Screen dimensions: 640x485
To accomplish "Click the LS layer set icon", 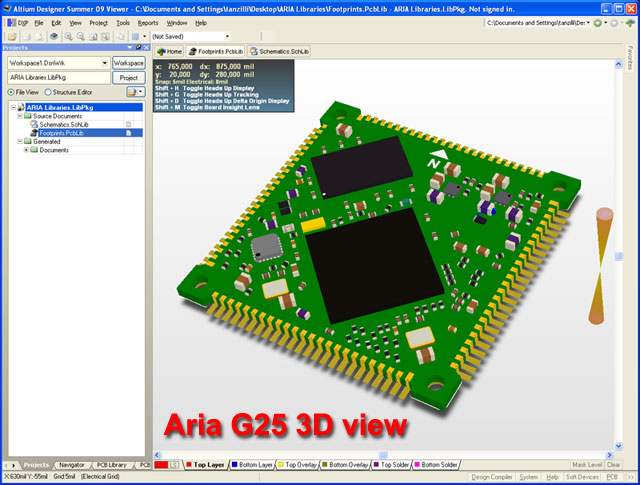I will click(173, 465).
